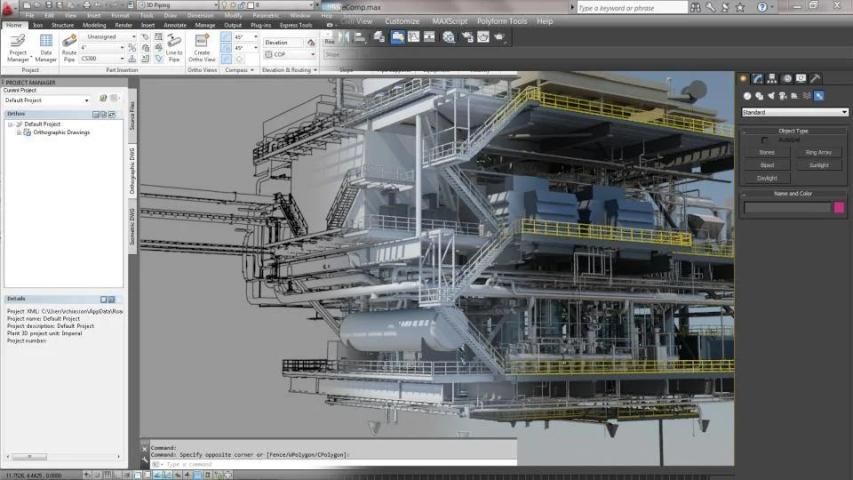Toggle the AutoGrid checkbox
853x480 pixels.
766,140
